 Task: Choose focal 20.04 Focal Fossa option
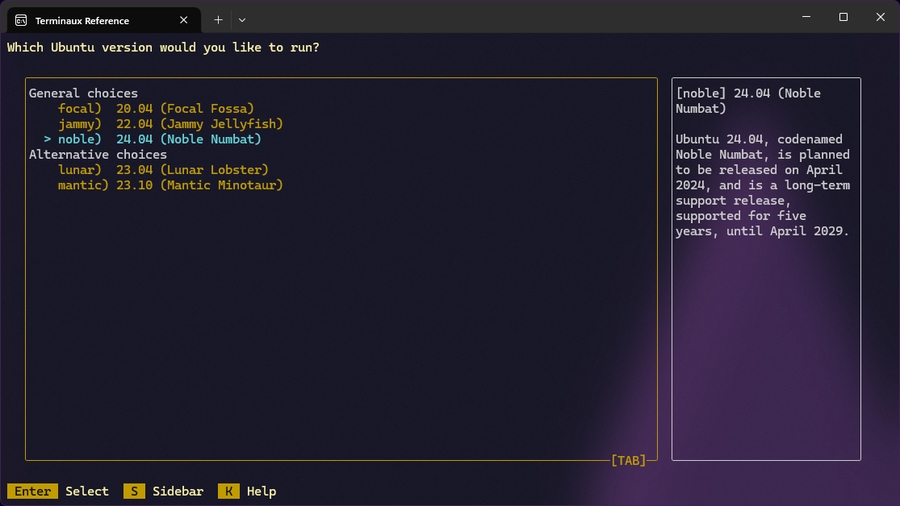point(156,108)
